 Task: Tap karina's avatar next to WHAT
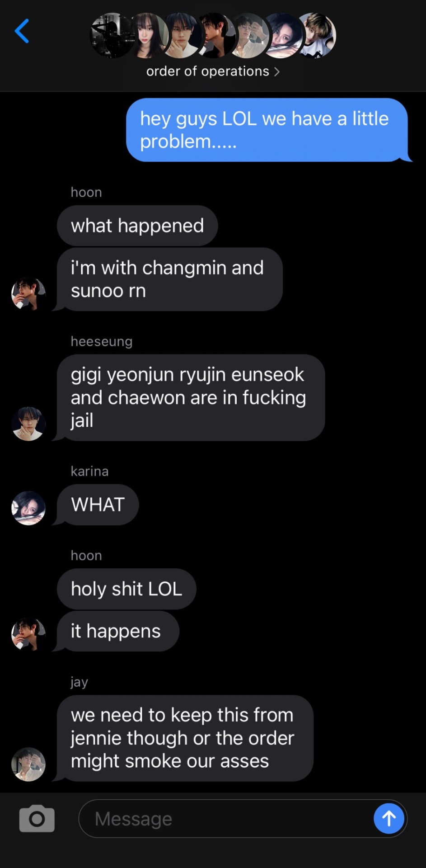[28, 508]
